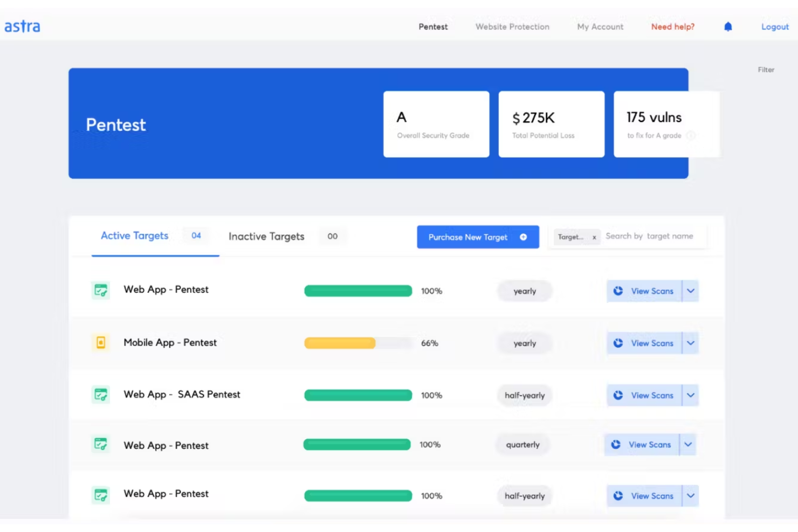
Task: Expand scan options for Mobile App - Pentest
Action: click(690, 343)
